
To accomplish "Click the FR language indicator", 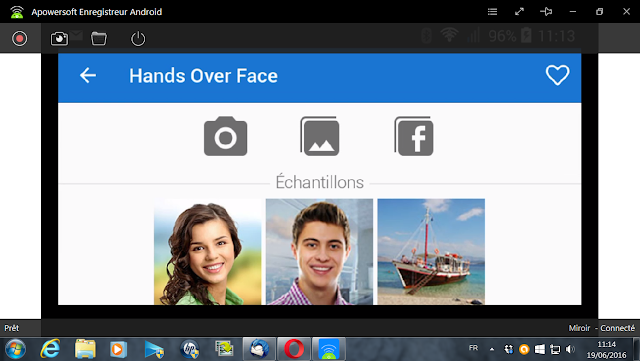I will [473, 348].
